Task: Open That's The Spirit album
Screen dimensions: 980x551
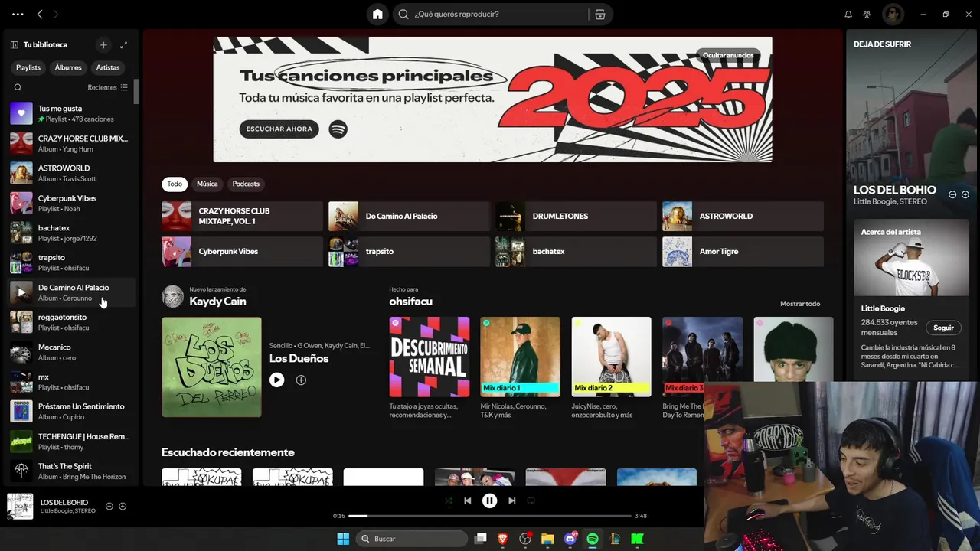Action: click(69, 471)
